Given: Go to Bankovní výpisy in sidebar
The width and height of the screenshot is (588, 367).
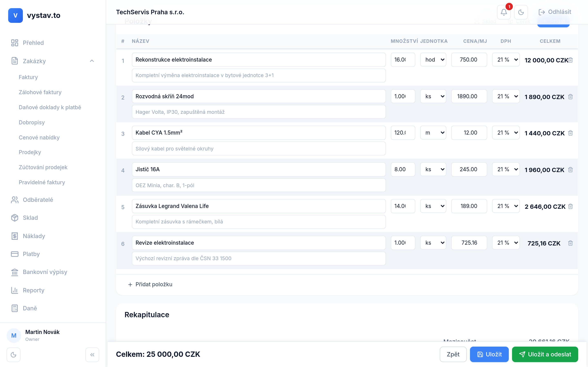Looking at the screenshot, I should coord(45,272).
